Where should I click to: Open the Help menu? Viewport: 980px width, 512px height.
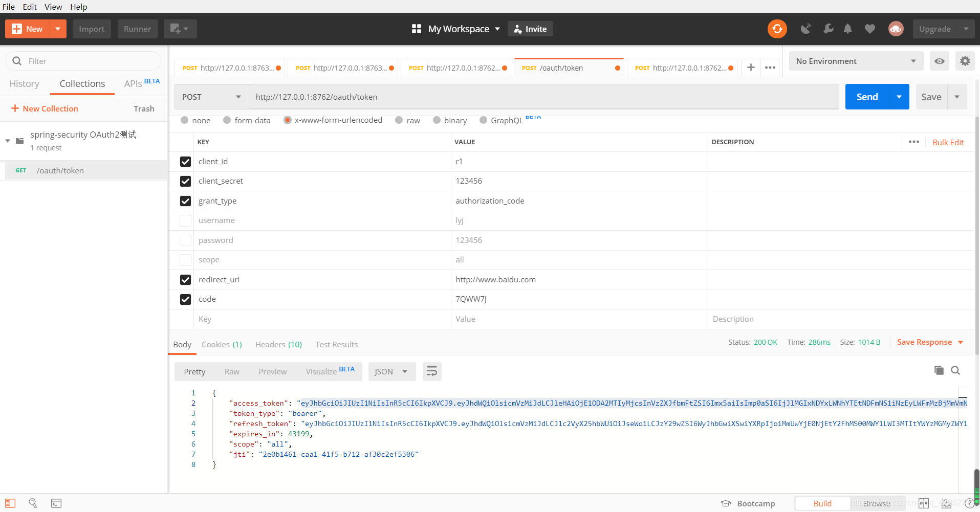[x=79, y=7]
